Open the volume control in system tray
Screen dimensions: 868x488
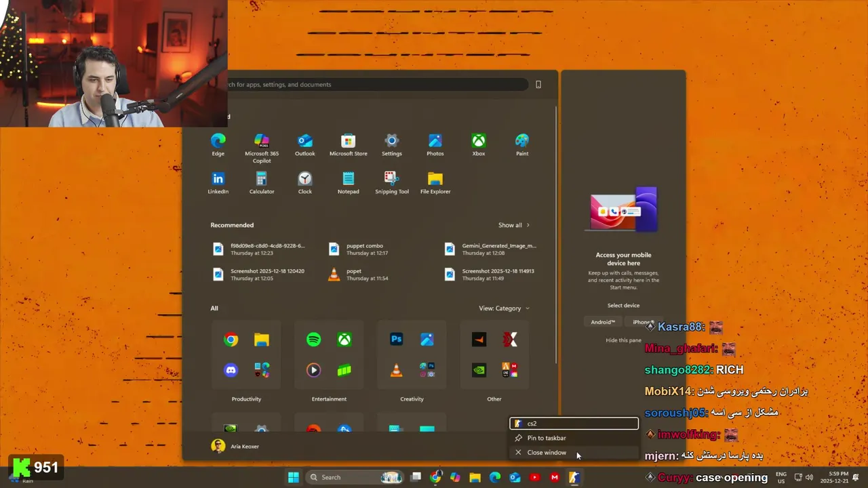point(809,477)
